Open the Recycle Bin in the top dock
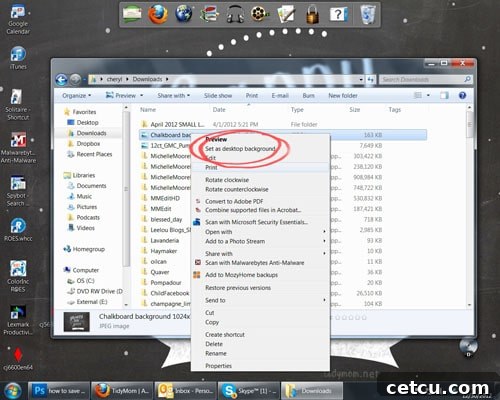 [368, 14]
